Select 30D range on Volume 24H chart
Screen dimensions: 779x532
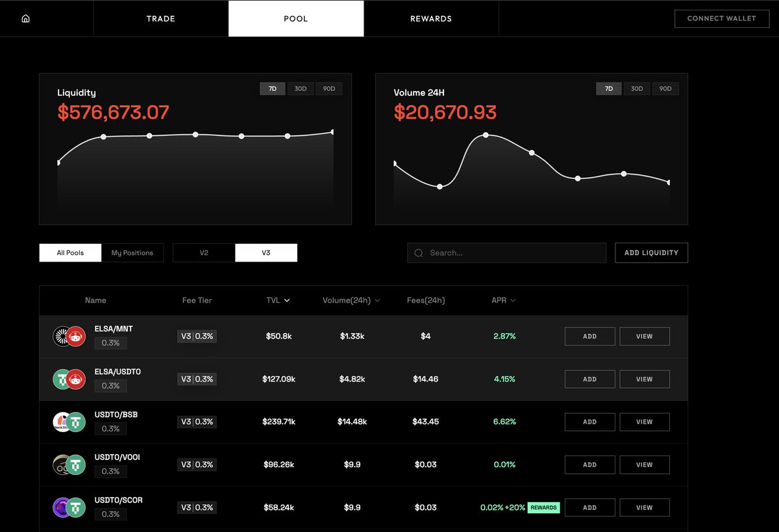click(637, 88)
